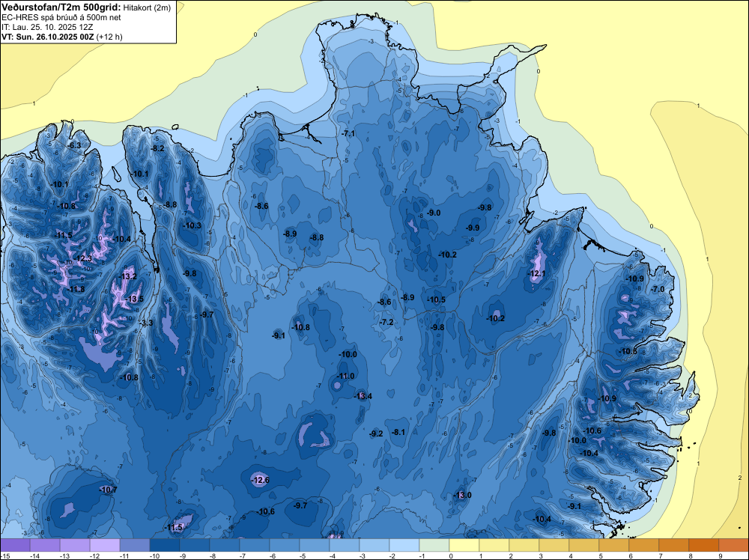Select the -11.0 temperature reading

[345, 376]
